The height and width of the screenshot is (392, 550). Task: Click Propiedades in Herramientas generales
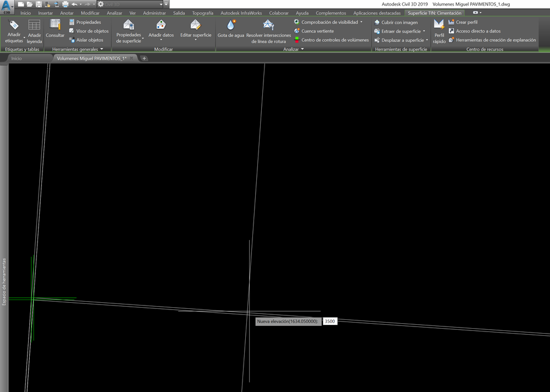pyautogui.click(x=85, y=22)
